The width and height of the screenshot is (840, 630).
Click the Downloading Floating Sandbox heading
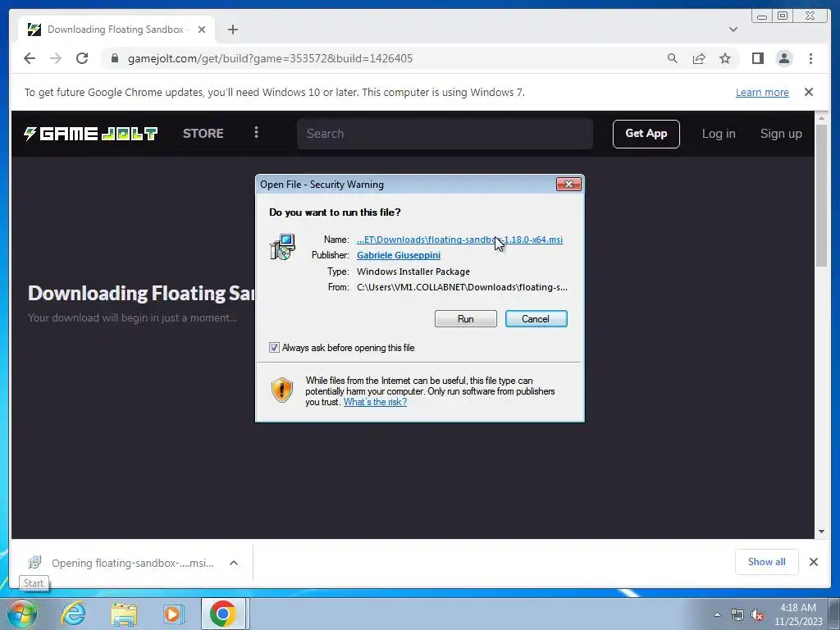tap(142, 293)
